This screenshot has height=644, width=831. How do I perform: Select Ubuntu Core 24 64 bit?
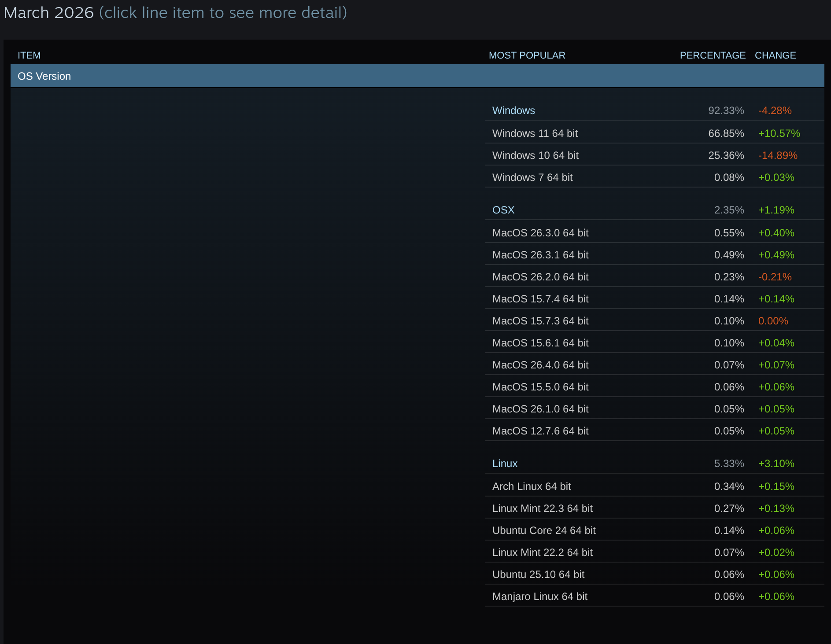tap(655, 530)
